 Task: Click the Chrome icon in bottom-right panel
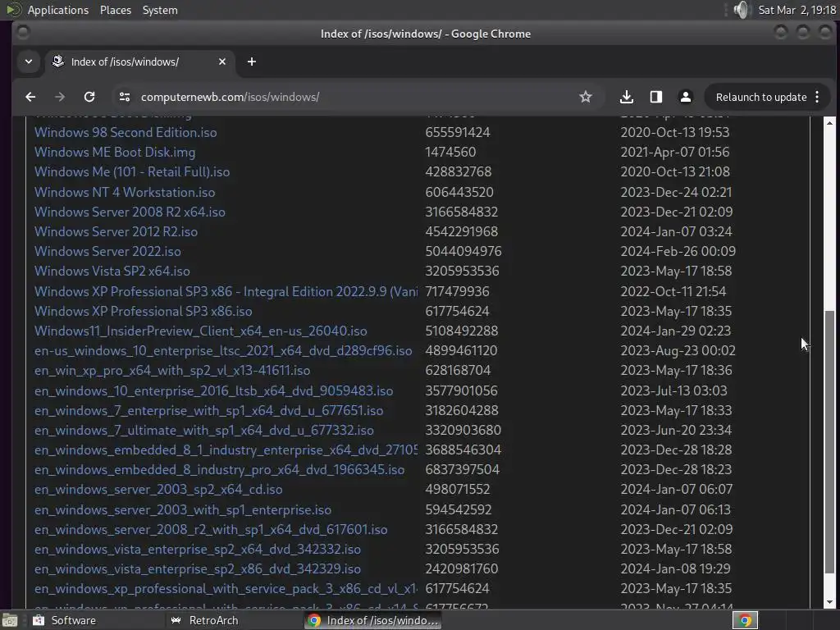coord(745,620)
